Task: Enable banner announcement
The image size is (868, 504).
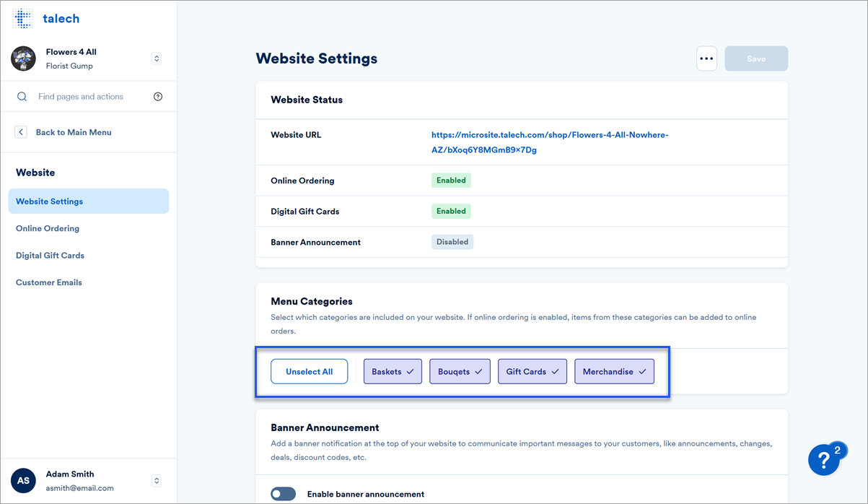Action: click(283, 493)
